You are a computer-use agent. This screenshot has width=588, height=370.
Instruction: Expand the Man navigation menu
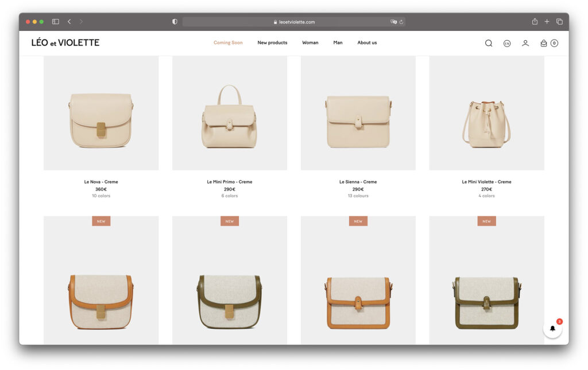pos(338,42)
